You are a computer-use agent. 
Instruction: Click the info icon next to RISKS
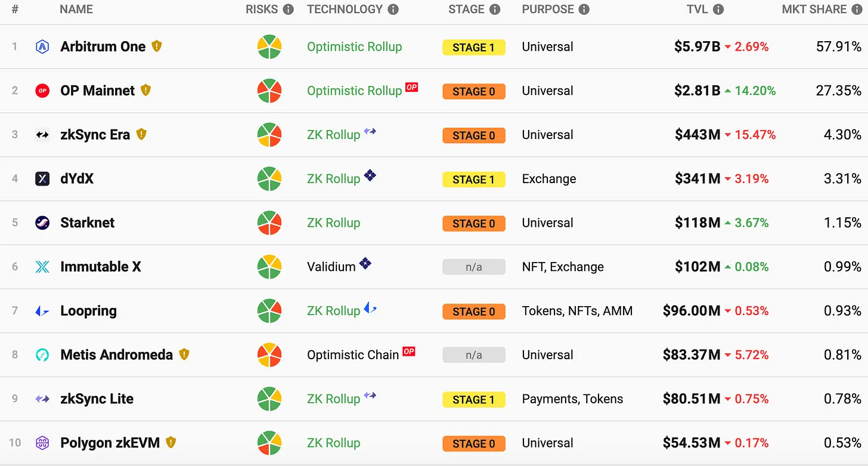[x=289, y=10]
